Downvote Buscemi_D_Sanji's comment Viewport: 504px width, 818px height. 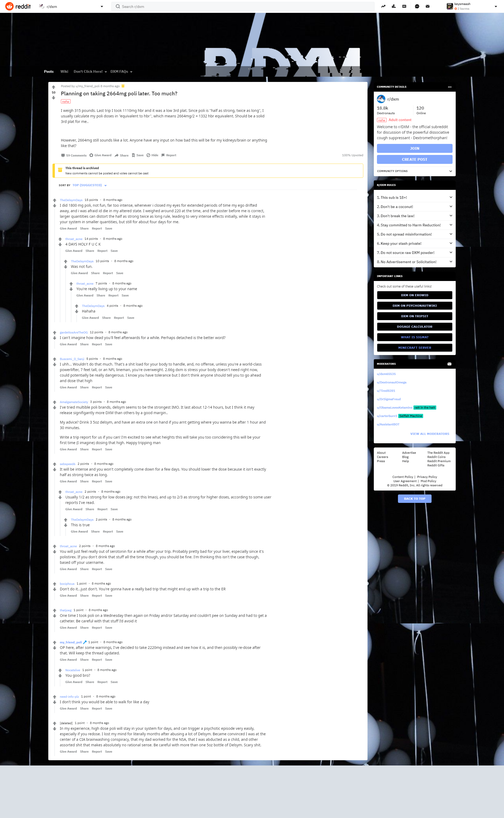(54, 364)
